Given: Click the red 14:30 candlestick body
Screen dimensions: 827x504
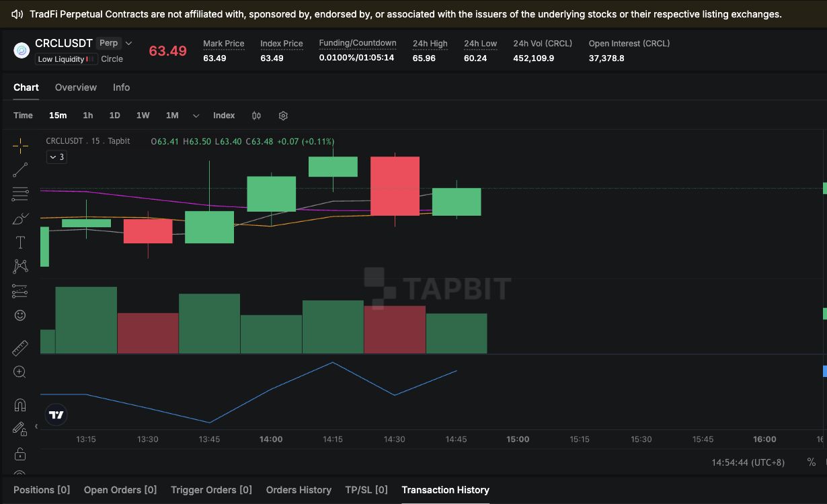Looking at the screenshot, I should tap(395, 186).
